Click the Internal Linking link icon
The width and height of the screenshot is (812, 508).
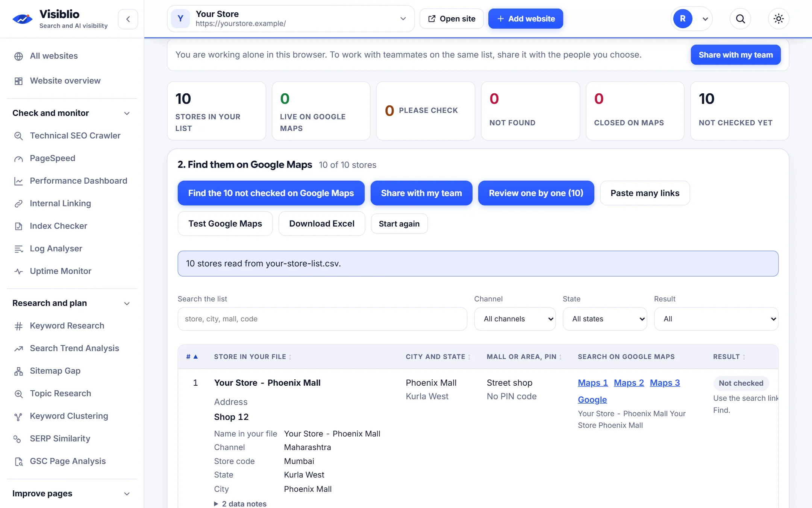(x=18, y=204)
